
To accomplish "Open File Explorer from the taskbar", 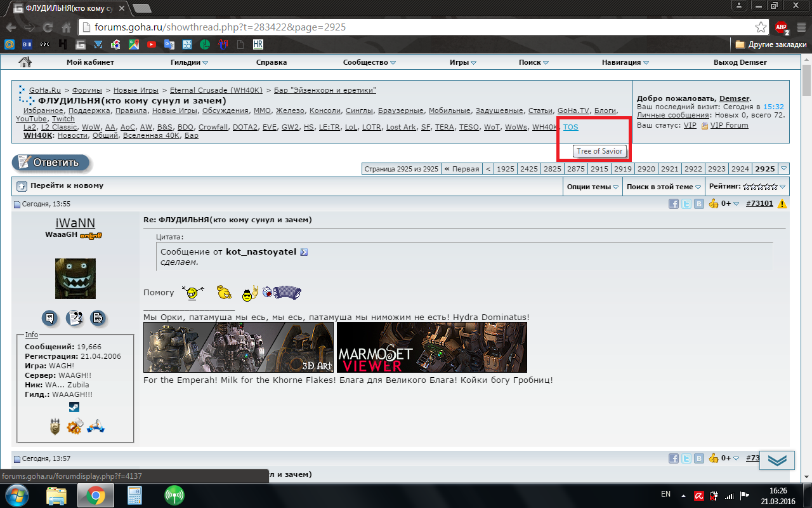I will 56,495.
